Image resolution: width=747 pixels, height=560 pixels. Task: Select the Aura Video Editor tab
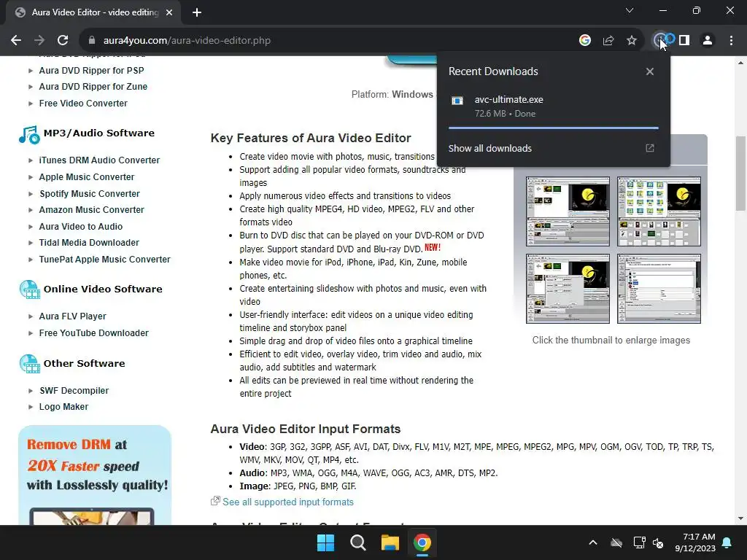[93, 12]
